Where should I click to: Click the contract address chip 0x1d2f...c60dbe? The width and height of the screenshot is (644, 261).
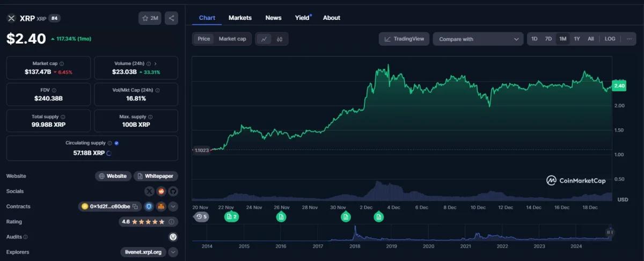click(109, 206)
